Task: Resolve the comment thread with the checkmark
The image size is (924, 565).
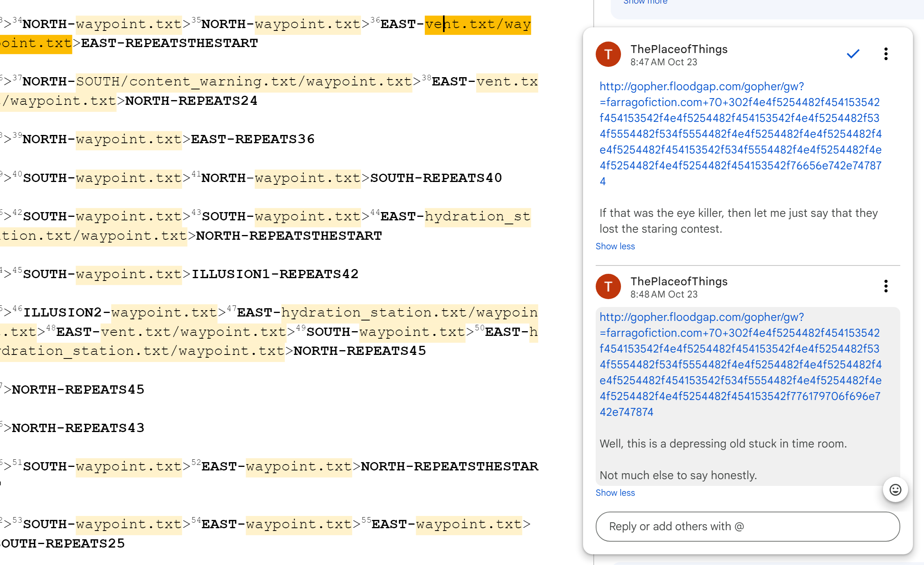Action: coord(853,54)
